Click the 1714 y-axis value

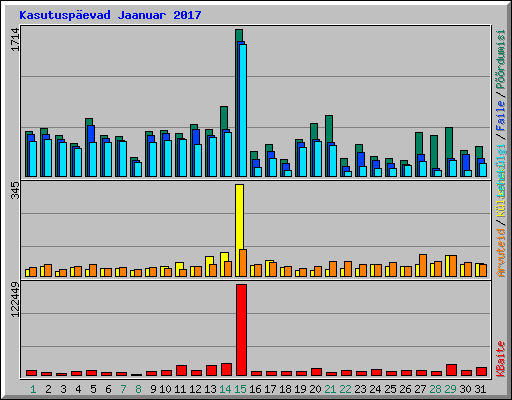[15, 40]
